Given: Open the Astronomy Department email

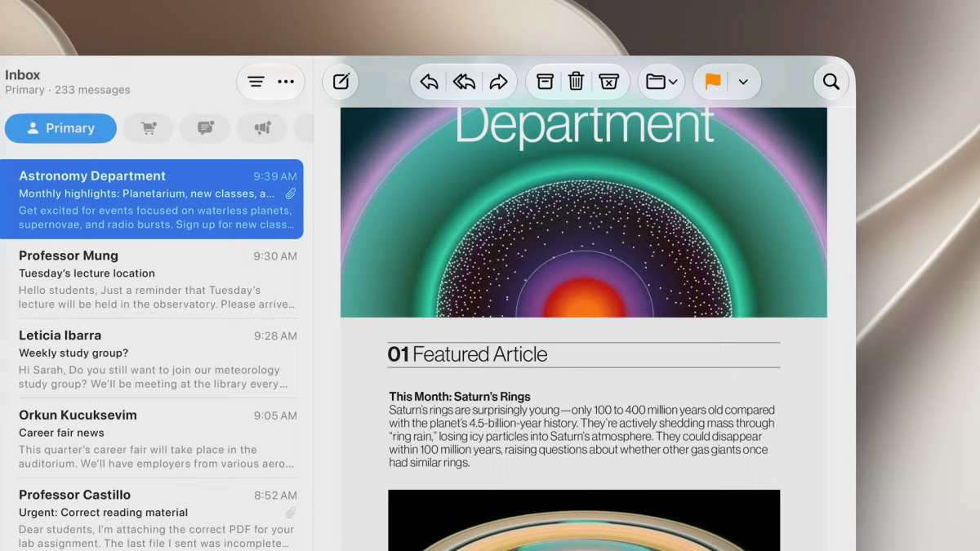Looking at the screenshot, I should click(x=152, y=199).
